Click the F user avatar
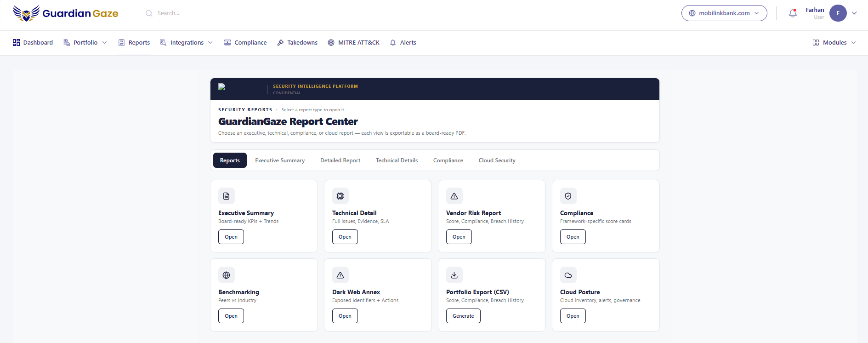 (838, 13)
